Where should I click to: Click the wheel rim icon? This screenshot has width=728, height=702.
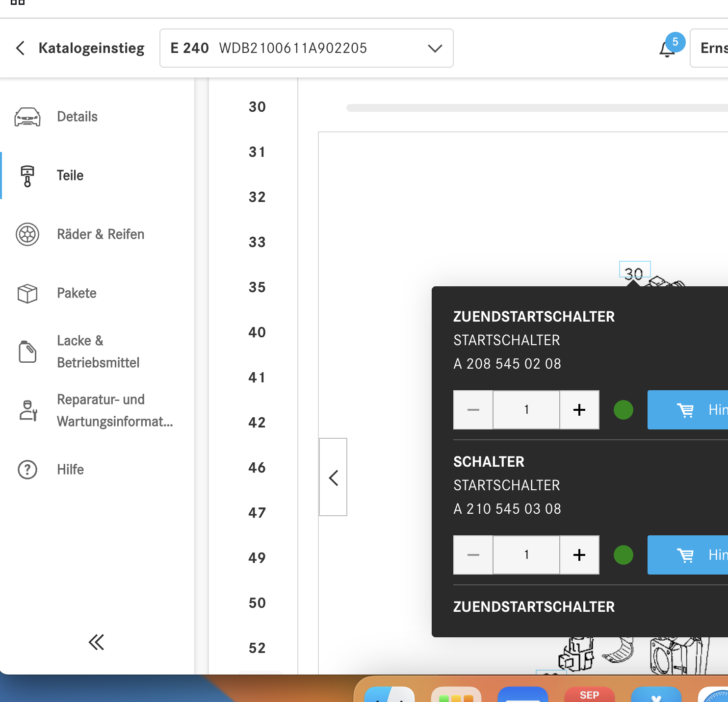[x=27, y=234]
